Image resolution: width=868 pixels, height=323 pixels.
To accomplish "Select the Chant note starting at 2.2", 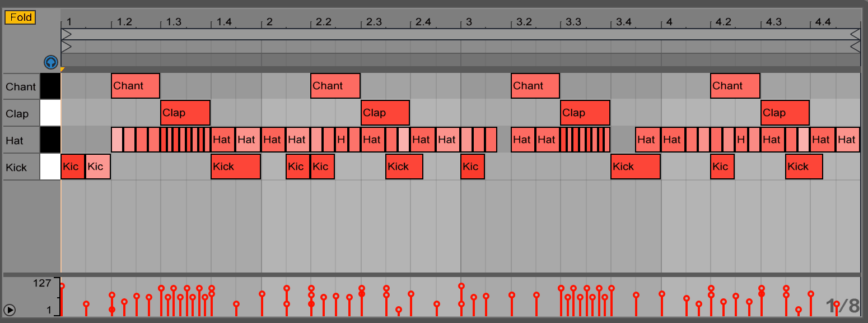I will pyautogui.click(x=335, y=86).
